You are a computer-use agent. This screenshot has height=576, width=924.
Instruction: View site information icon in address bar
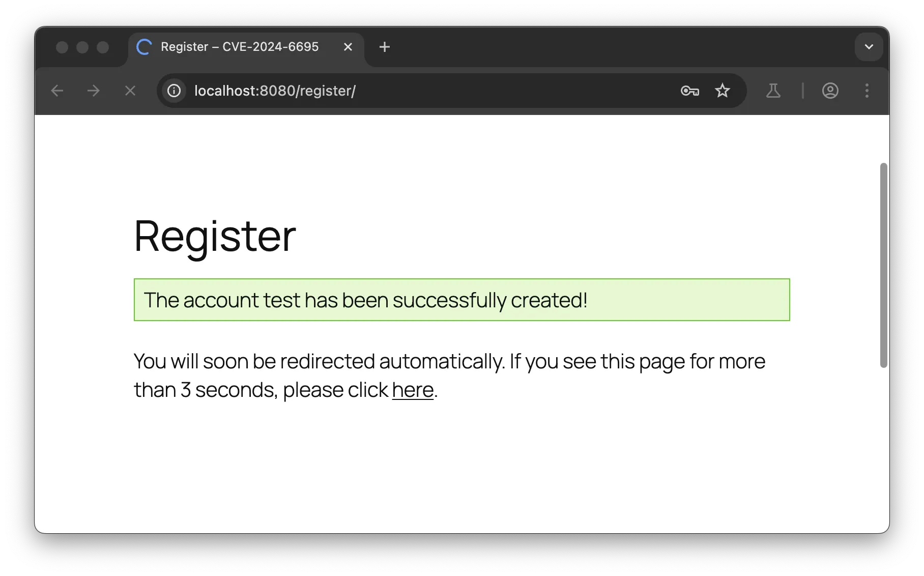pos(174,91)
